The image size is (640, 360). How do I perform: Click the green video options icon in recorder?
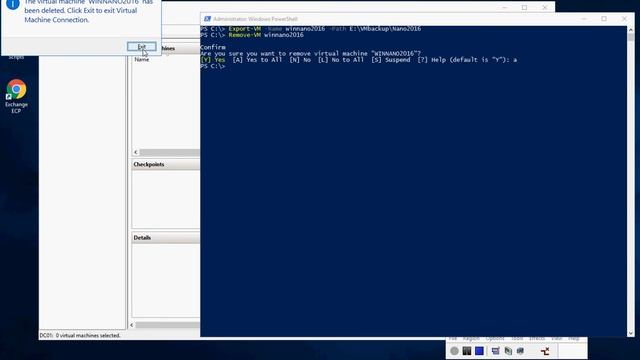click(x=508, y=351)
